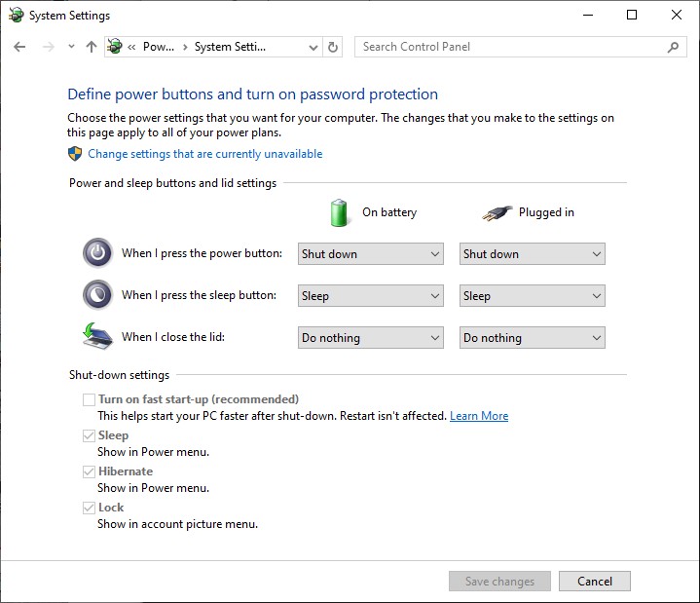The image size is (700, 603).
Task: Click the Cancel button
Action: pyautogui.click(x=595, y=582)
